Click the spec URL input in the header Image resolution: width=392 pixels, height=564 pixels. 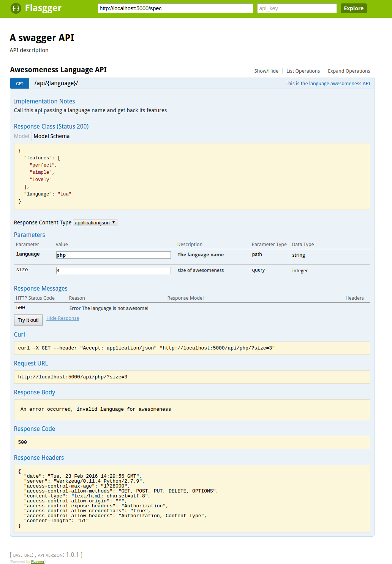click(x=175, y=8)
